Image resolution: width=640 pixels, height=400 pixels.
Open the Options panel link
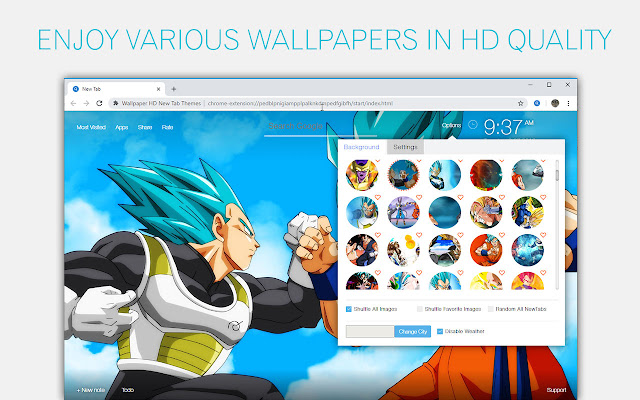[451, 125]
